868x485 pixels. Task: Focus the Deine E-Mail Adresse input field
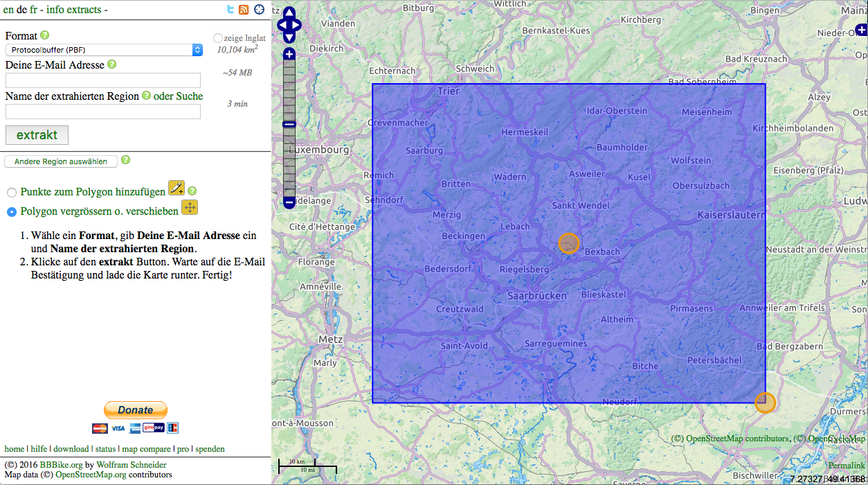point(103,80)
